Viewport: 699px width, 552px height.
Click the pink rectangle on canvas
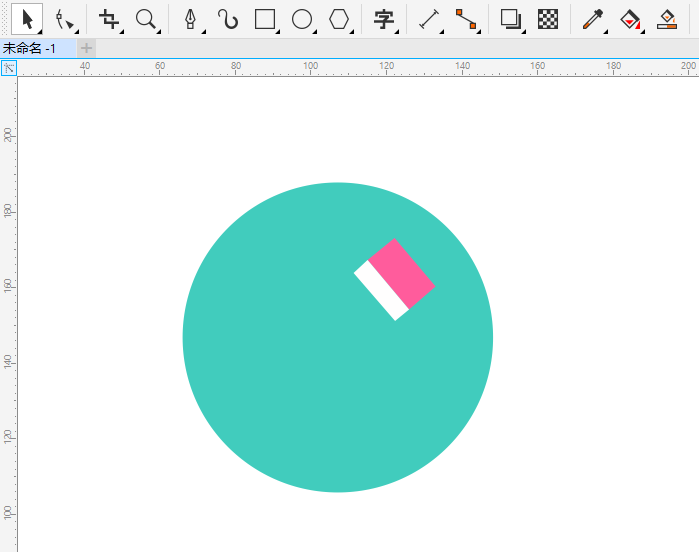coord(401,273)
